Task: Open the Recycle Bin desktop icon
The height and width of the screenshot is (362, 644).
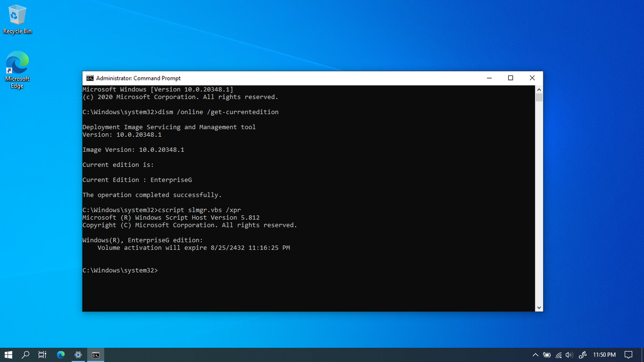Action: pyautogui.click(x=17, y=20)
